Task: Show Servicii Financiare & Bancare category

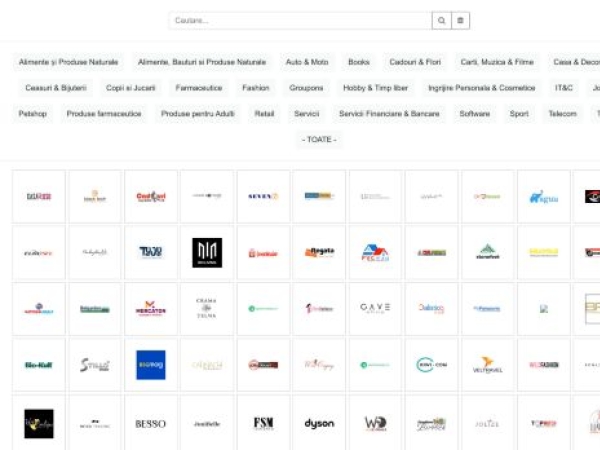Action: point(390,114)
